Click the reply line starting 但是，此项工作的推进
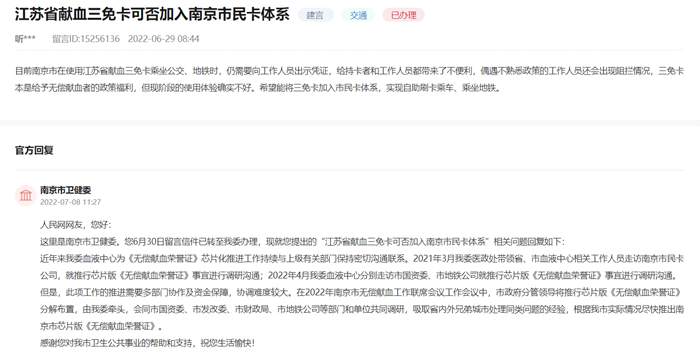The image size is (700, 361). coord(362,293)
